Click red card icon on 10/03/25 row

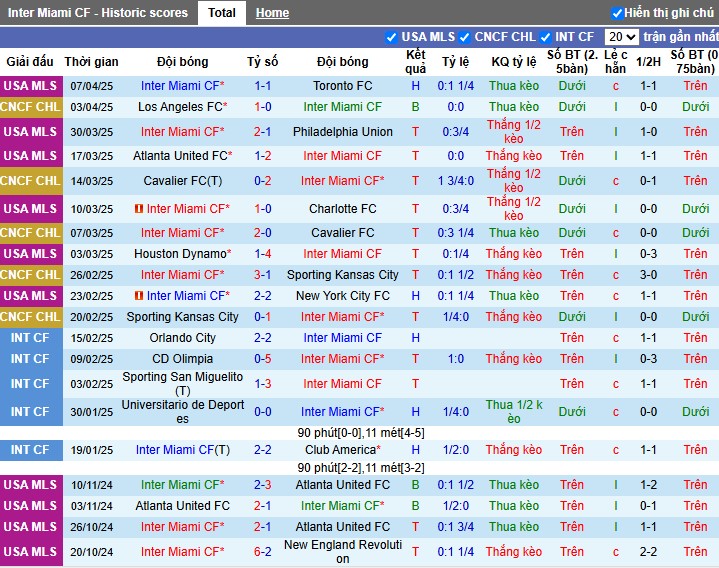pyautogui.click(x=138, y=209)
